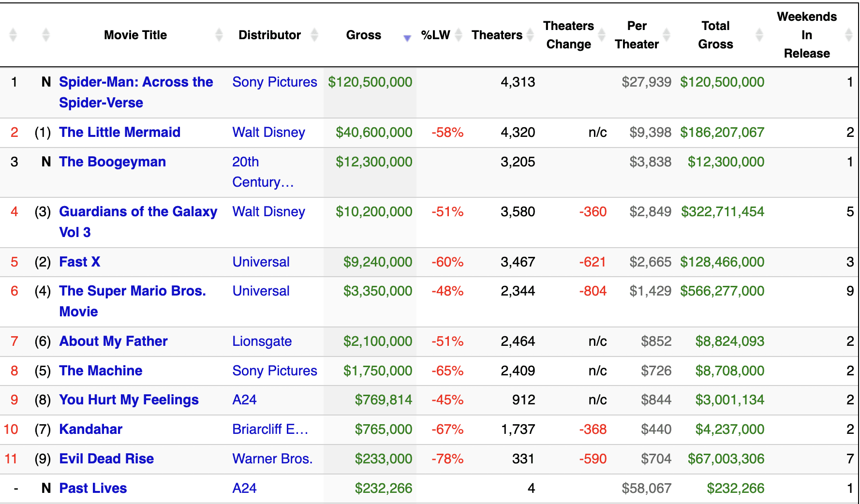Sort by Theaters column arrows
Viewport: 860px width, 504px height.
(x=530, y=35)
